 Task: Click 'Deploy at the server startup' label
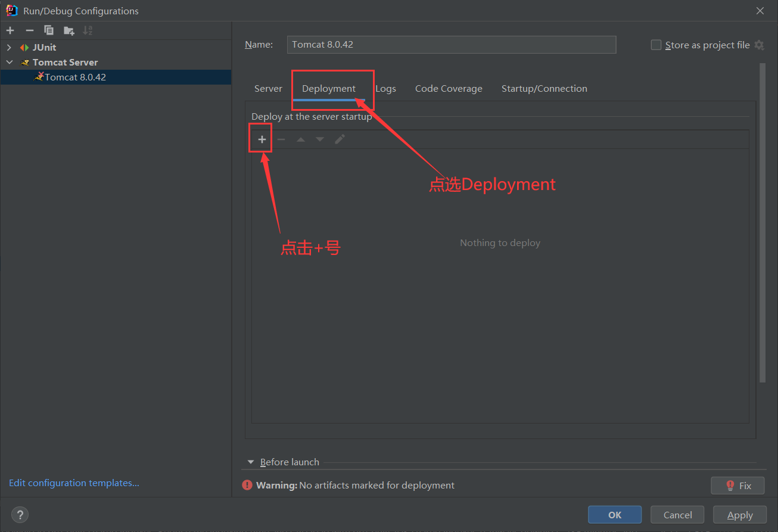pos(312,117)
